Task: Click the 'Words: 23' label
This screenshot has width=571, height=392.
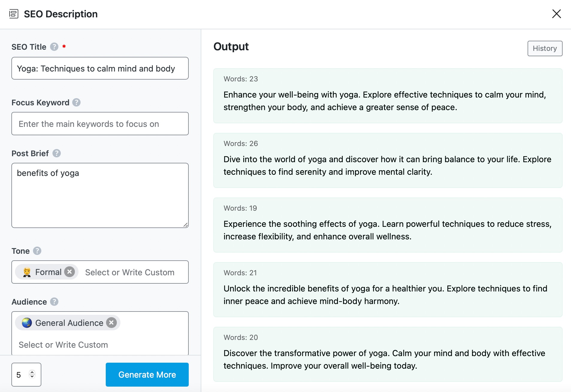Action: 241,79
